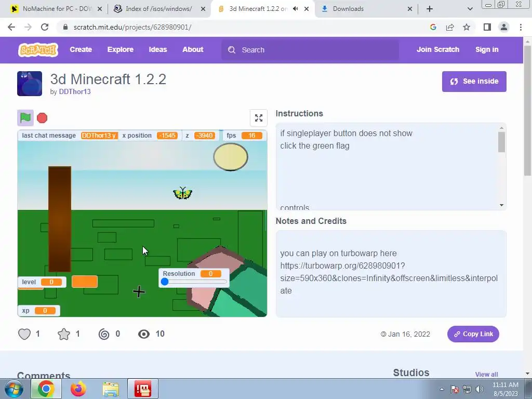Go back in browser history
Image resolution: width=532 pixels, height=399 pixels.
[x=11, y=27]
